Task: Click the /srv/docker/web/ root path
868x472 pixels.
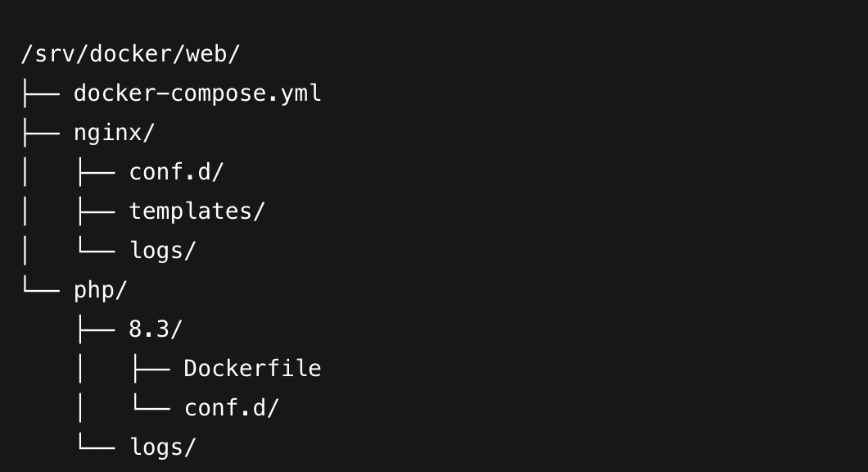Action: 130,54
